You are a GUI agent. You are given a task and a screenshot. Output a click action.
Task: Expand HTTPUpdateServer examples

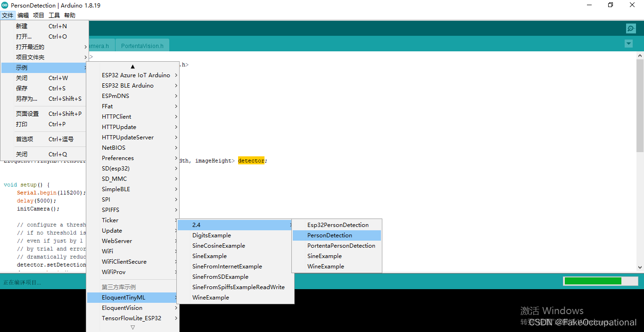point(133,138)
